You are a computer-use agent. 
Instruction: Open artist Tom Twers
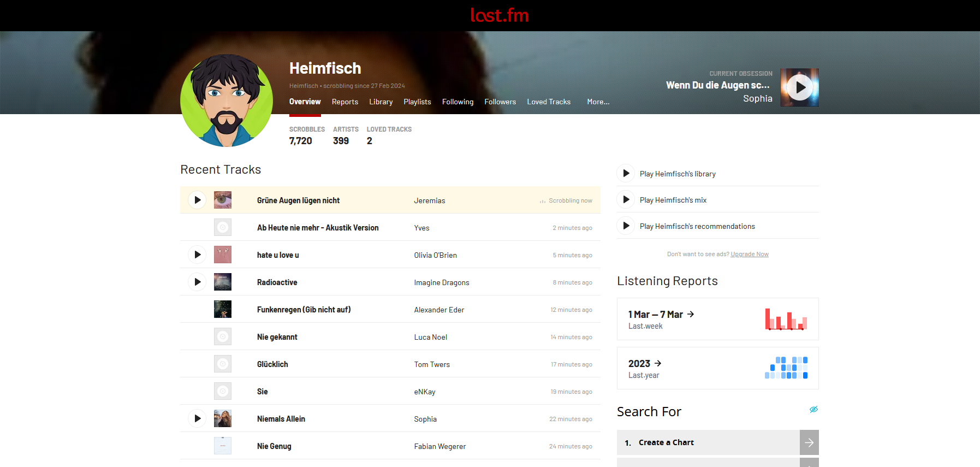tap(432, 364)
